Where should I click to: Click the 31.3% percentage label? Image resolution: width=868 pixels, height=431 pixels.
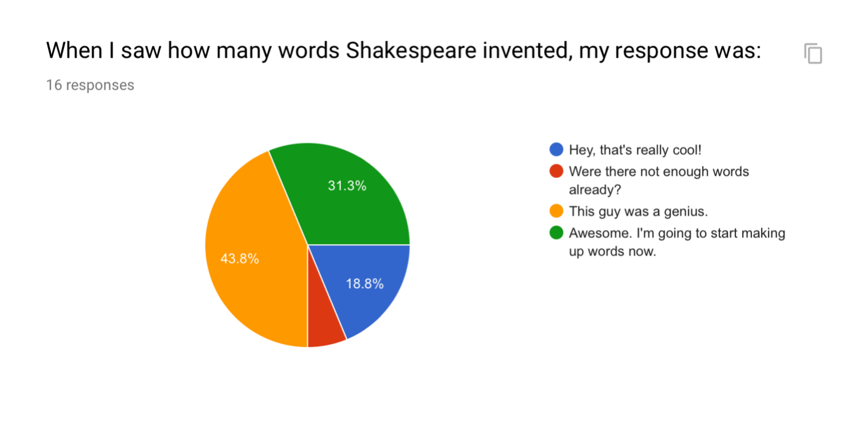pos(347,185)
